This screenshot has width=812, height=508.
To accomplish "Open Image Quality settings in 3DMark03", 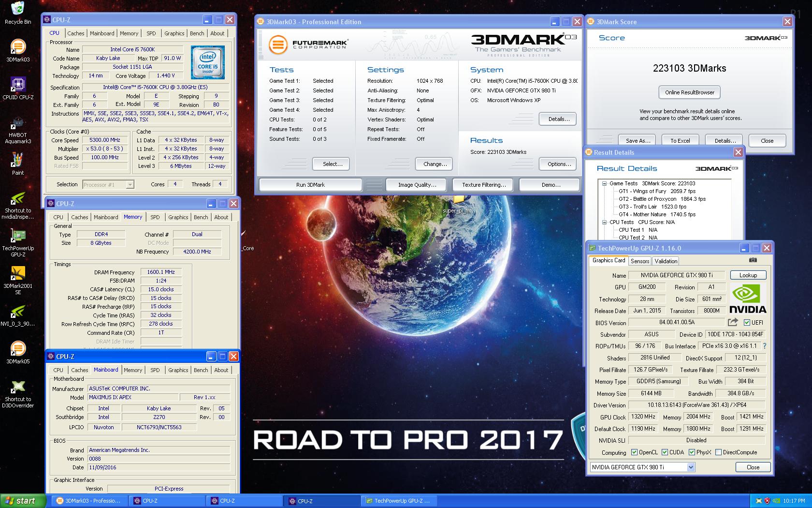I will [x=417, y=185].
